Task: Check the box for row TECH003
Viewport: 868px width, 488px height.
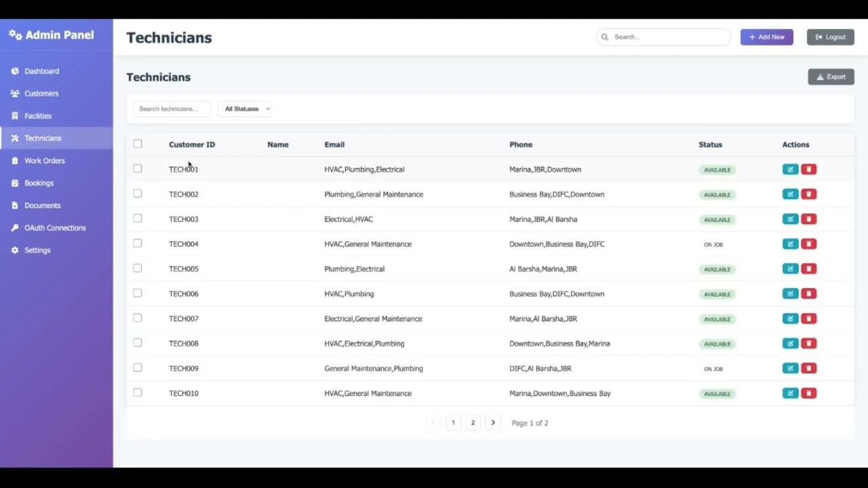Action: tap(138, 218)
